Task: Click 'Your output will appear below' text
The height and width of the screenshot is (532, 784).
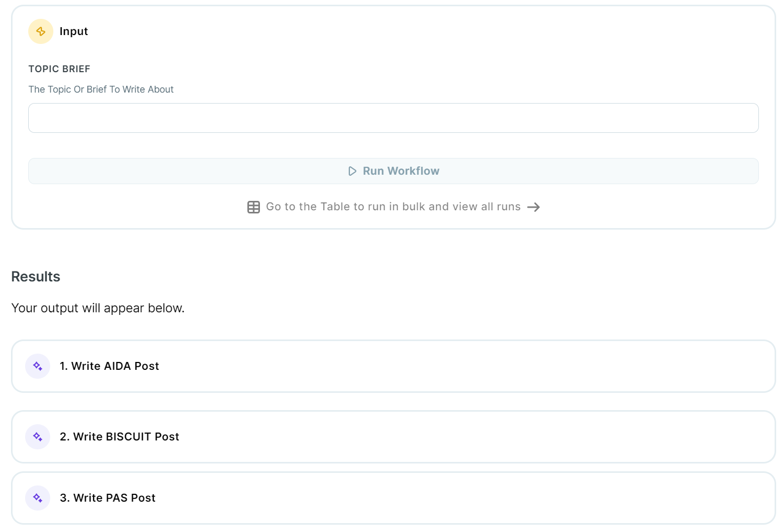Action: pyautogui.click(x=98, y=308)
